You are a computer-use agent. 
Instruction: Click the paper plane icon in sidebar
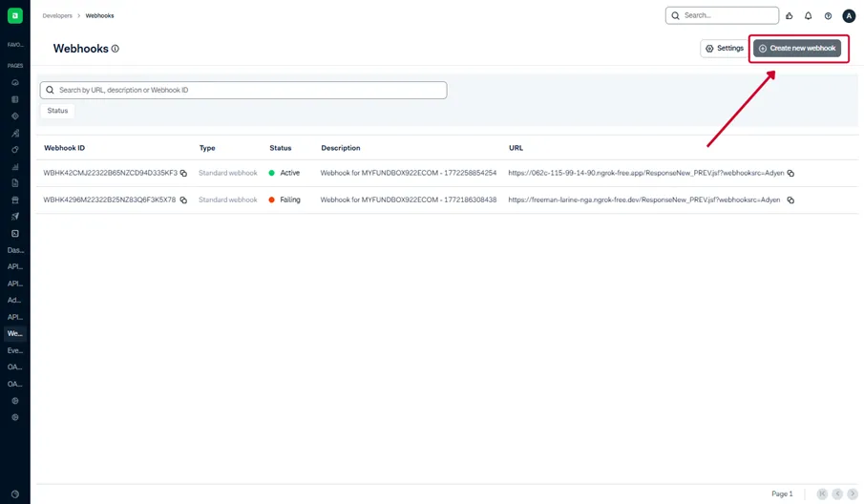[x=15, y=217]
